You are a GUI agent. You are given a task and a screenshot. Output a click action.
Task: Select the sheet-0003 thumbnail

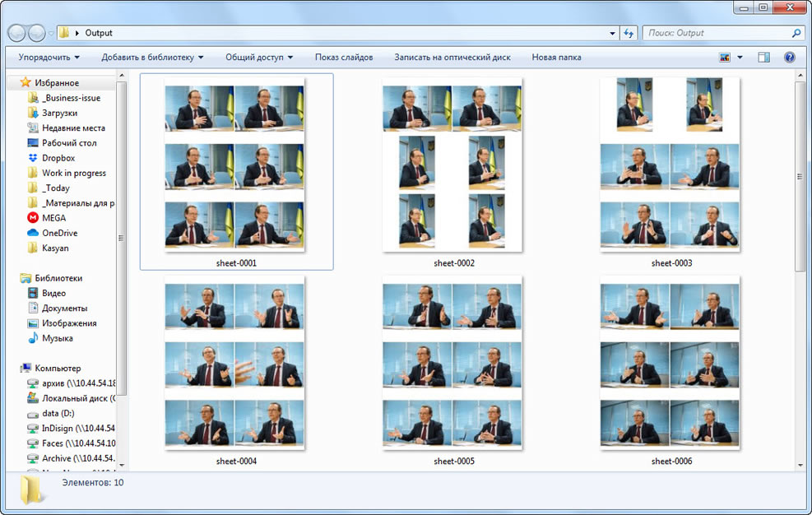[670, 165]
